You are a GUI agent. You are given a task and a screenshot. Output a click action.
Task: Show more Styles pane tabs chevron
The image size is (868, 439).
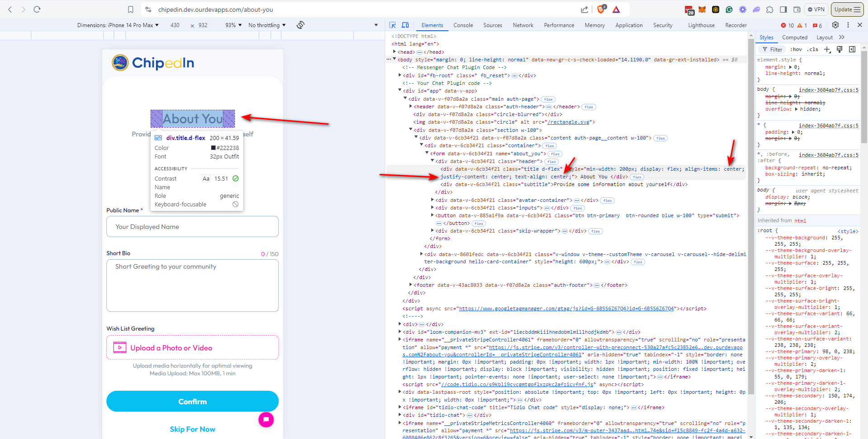(841, 37)
